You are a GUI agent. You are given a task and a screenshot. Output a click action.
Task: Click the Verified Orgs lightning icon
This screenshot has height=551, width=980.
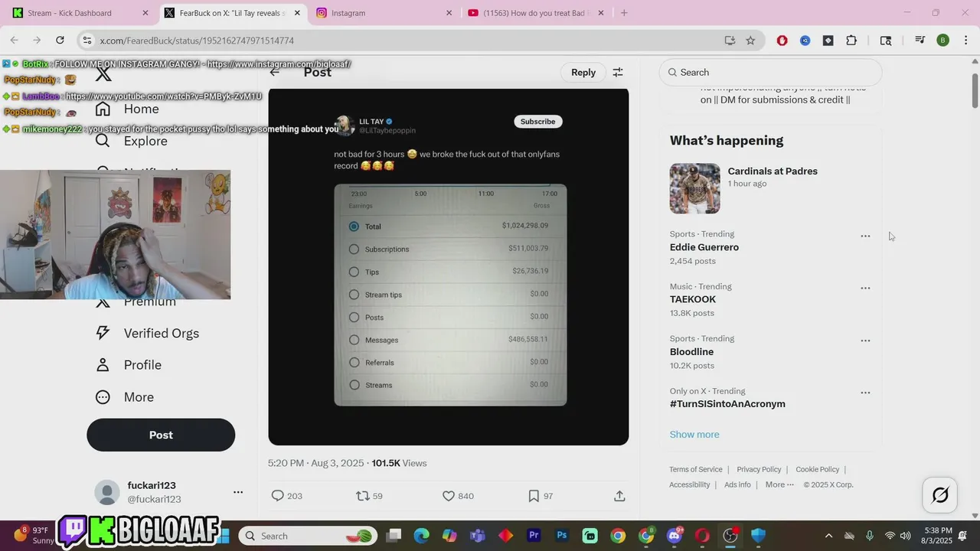[x=103, y=333]
